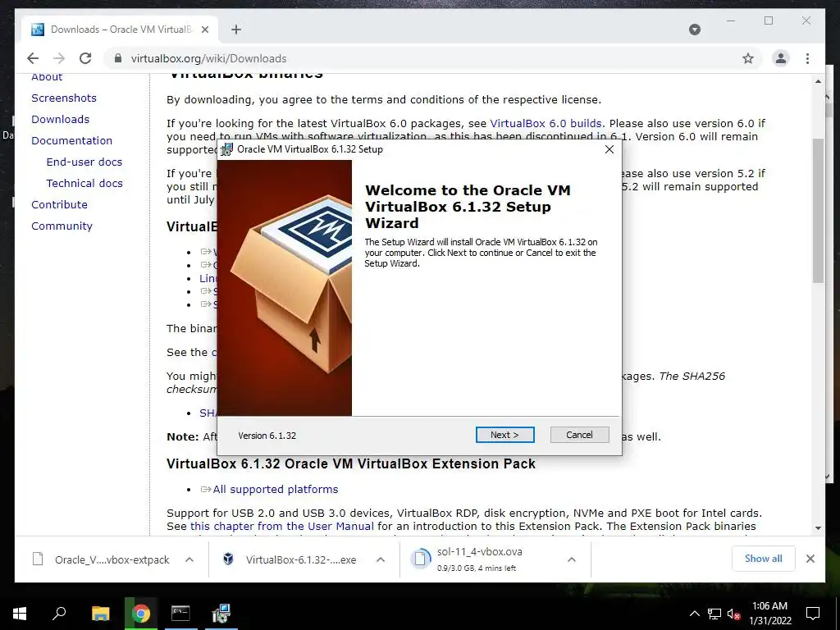Click the muted volume tray icon
This screenshot has height=630, width=840.
click(x=734, y=614)
